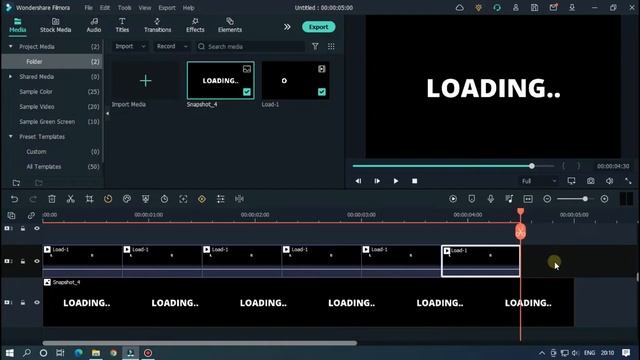Image resolution: width=640 pixels, height=360 pixels.
Task: Delete the selected clip with trash icon
Action: click(52, 199)
